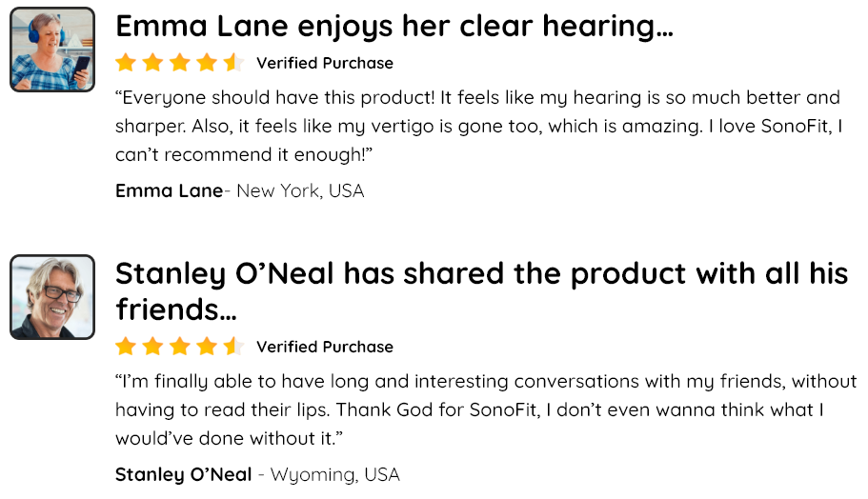This screenshot has height=499, width=868.
Task: Click Emma Lane's profile photo
Action: [x=52, y=50]
